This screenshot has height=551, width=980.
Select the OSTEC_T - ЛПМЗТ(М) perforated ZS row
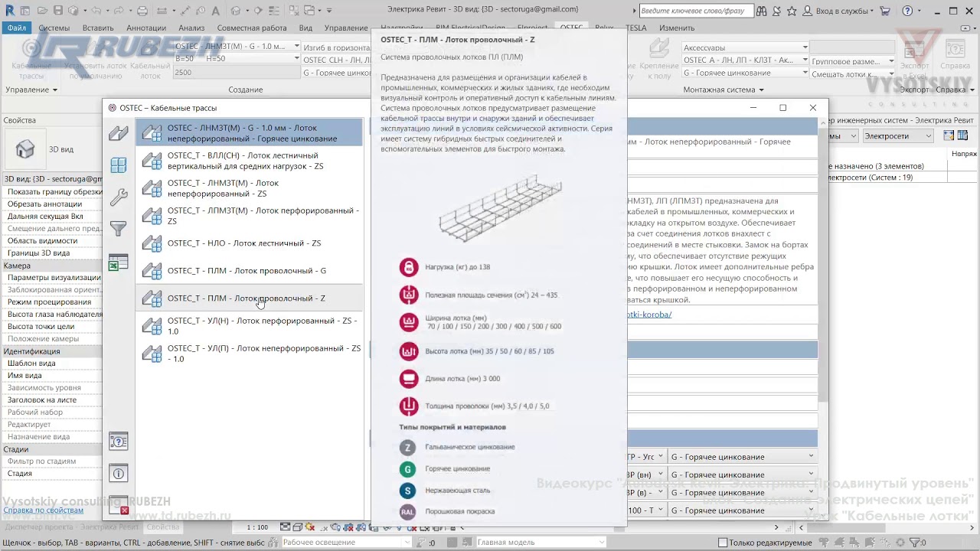pos(249,216)
